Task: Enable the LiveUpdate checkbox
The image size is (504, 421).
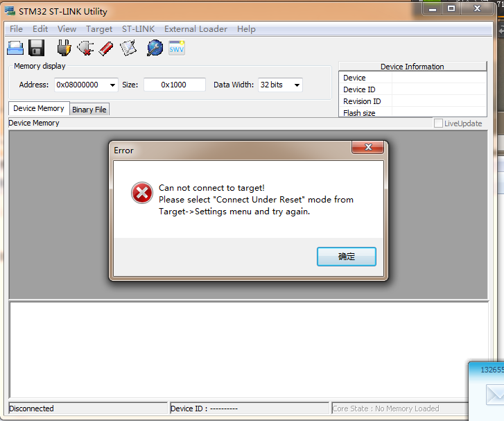Action: coord(438,123)
